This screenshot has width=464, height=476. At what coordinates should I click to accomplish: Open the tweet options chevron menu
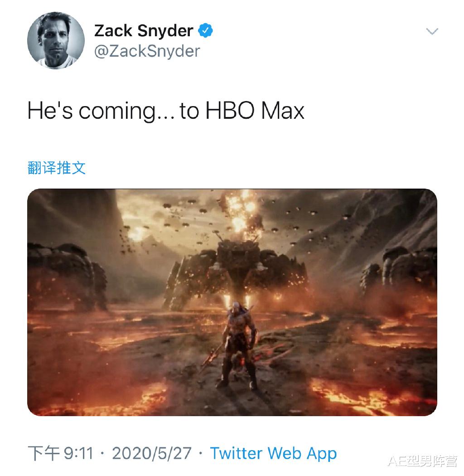pyautogui.click(x=432, y=31)
